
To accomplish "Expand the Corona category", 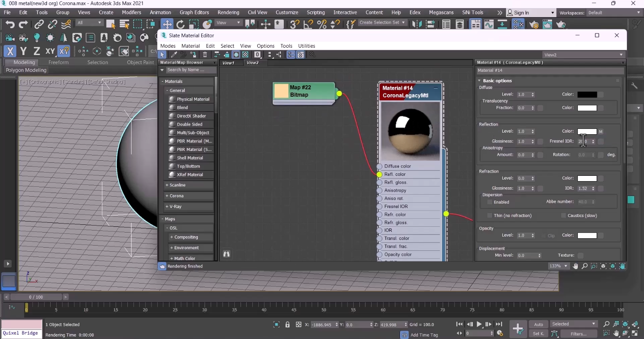I will coord(167,196).
